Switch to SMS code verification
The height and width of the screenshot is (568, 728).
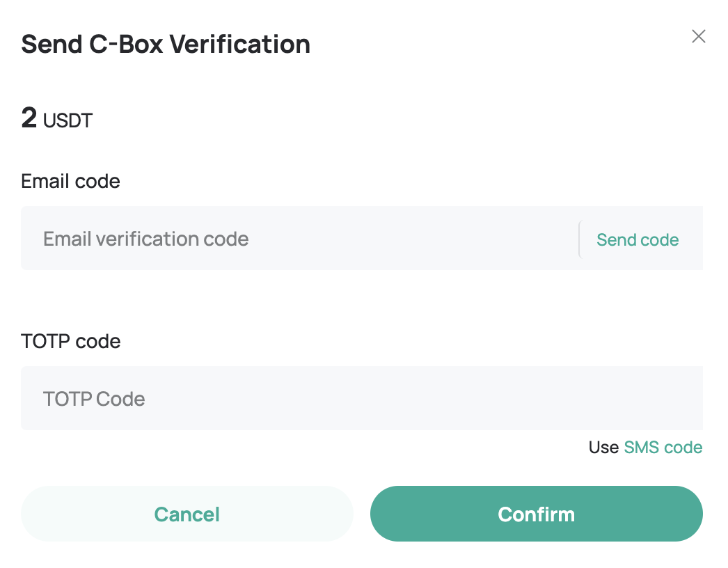pos(663,448)
